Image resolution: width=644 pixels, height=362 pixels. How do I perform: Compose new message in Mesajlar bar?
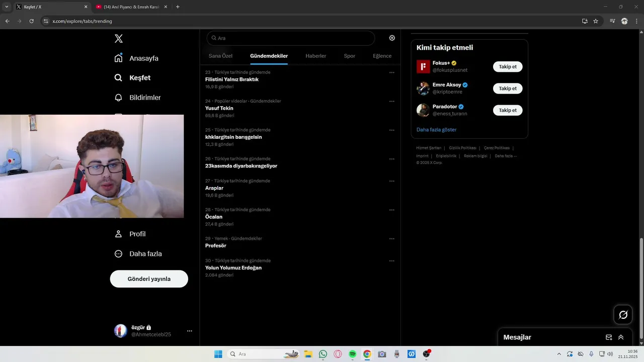(609, 337)
